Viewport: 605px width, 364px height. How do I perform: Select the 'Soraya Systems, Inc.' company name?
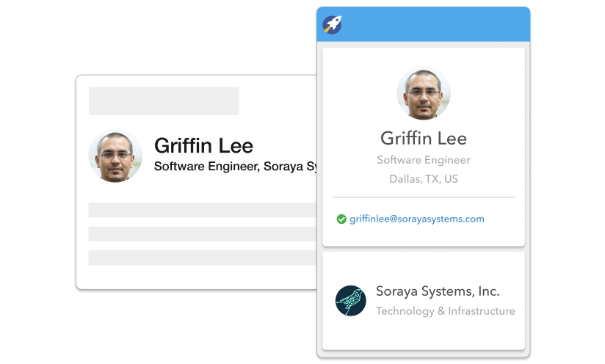(x=438, y=291)
